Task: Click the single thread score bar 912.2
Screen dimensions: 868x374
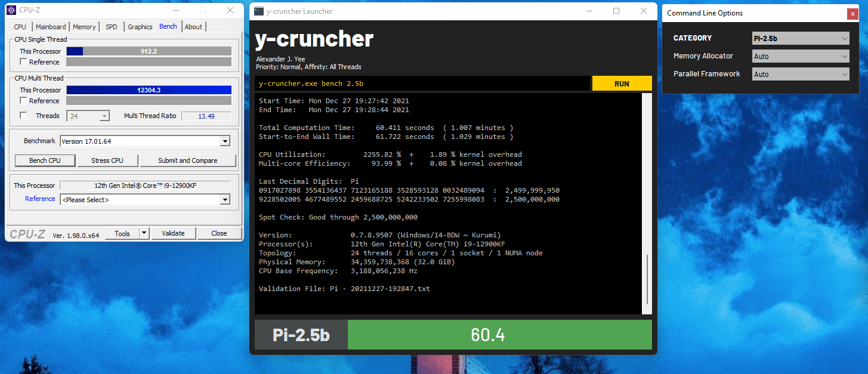Action: pyautogui.click(x=149, y=51)
